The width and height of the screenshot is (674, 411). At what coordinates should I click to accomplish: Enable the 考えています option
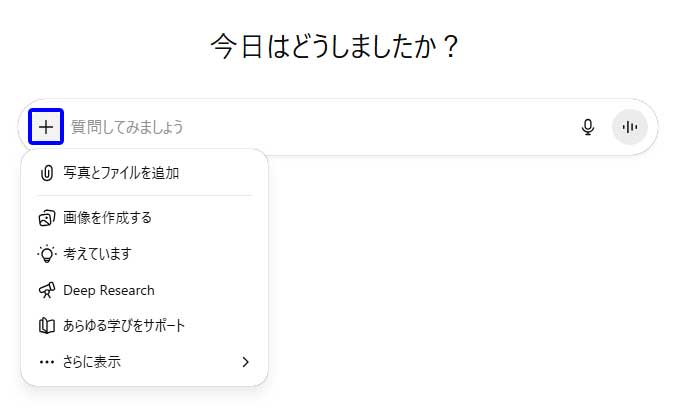97,254
